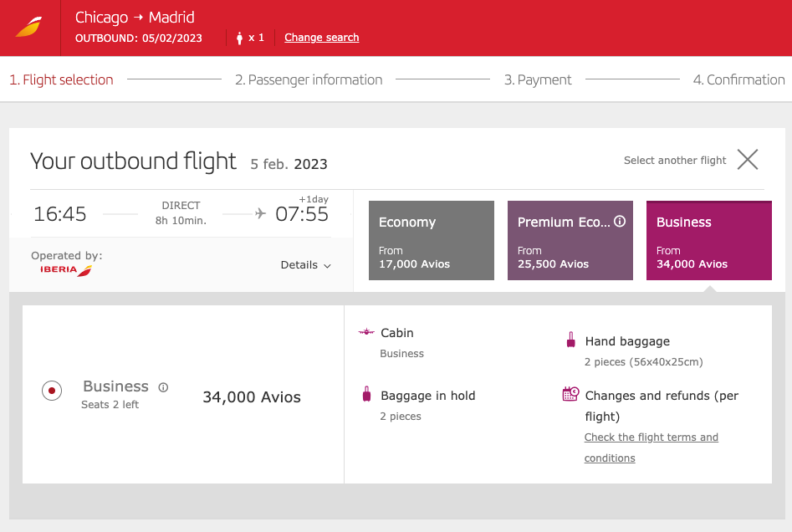Choose the Premium Economy 25,500 Avios tab
The image size is (792, 532).
(570, 240)
